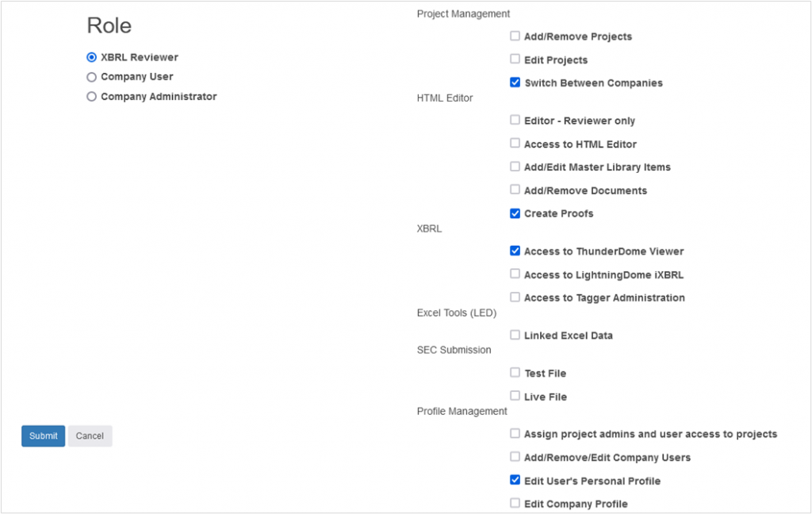
Task: Enable Test File under SEC Submission
Action: pos(515,373)
